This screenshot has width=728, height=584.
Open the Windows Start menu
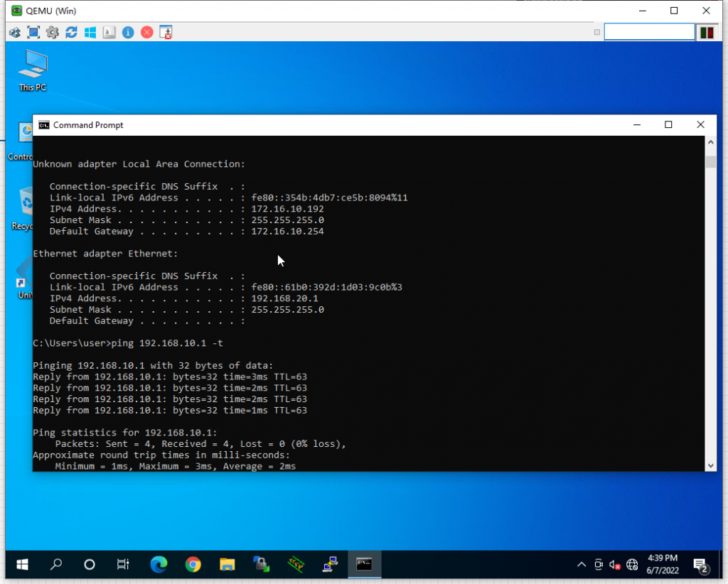(x=22, y=565)
